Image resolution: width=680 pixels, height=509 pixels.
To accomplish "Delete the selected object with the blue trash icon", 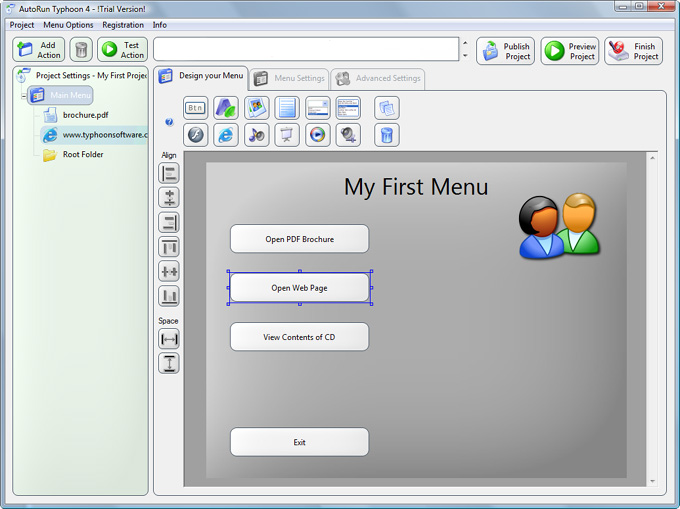I will coord(387,135).
